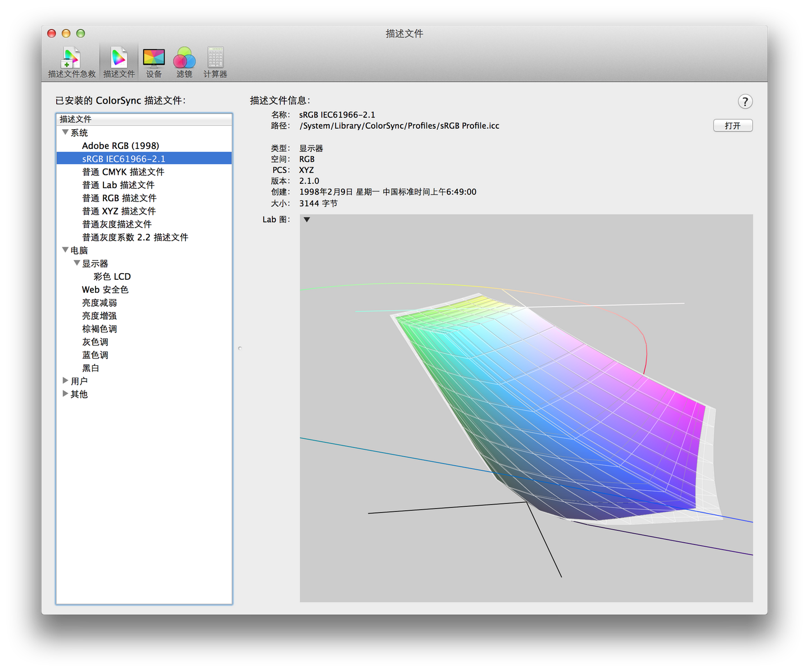Select the 彩色 LCD display profile
This screenshot has height=672, width=809.
tap(112, 276)
